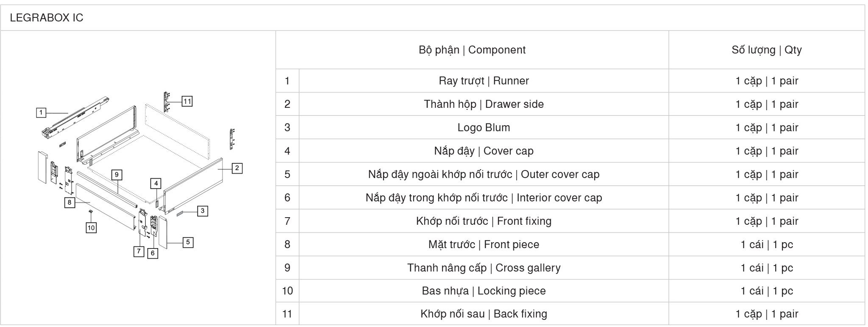This screenshot has height=327, width=868.
Task: Click callout label 6 interior cover cap
Action: click(x=153, y=253)
